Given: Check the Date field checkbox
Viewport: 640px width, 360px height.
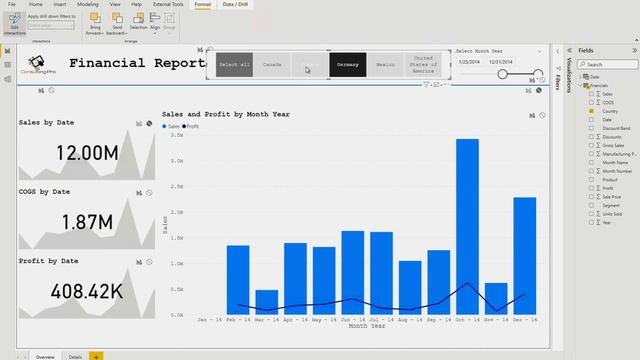Looking at the screenshot, I should point(591,120).
